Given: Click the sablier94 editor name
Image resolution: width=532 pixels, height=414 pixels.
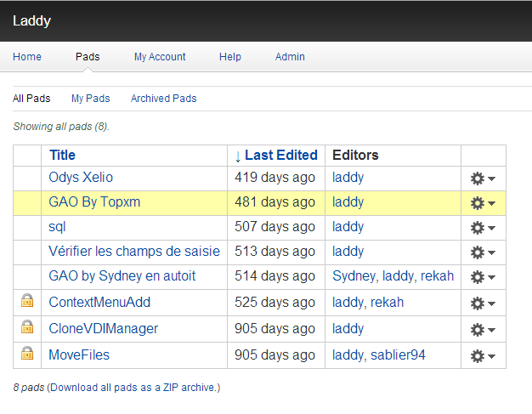Looking at the screenshot, I should tap(398, 355).
